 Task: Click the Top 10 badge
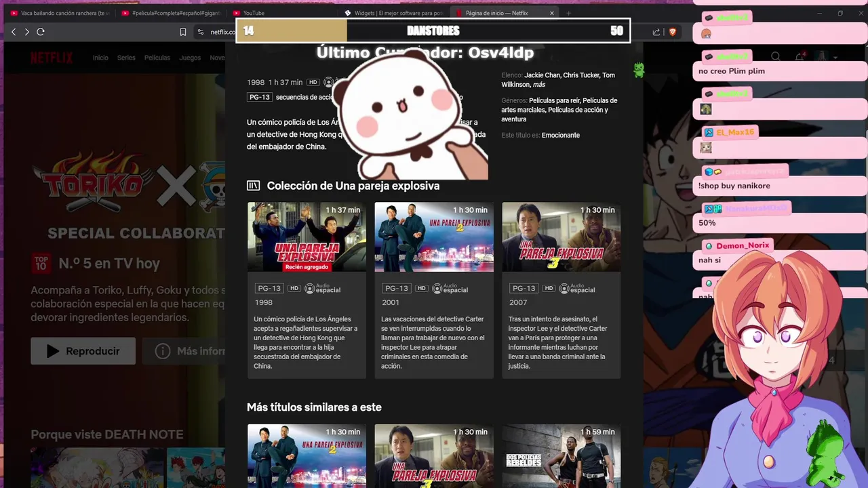pos(41,264)
